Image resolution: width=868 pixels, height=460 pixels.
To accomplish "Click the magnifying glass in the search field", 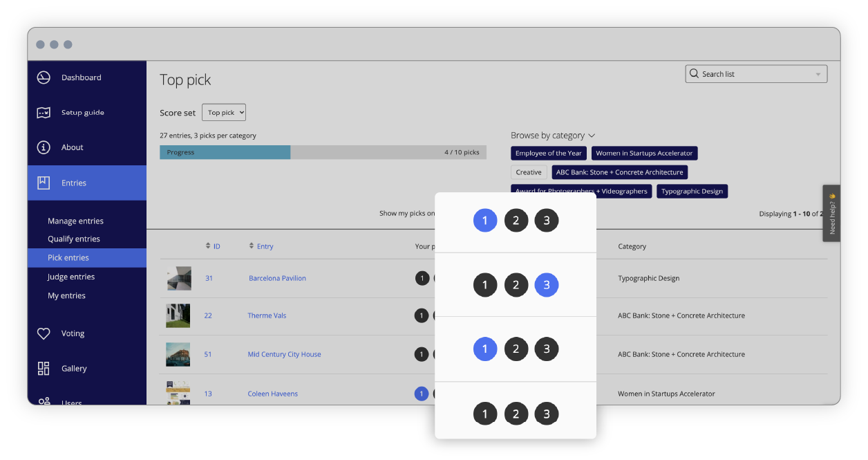I will click(693, 73).
